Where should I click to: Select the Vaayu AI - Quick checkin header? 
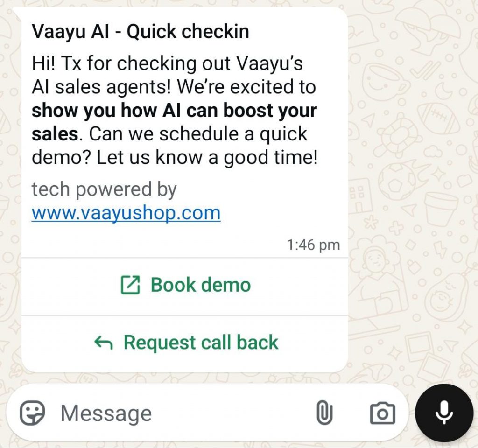(x=140, y=32)
